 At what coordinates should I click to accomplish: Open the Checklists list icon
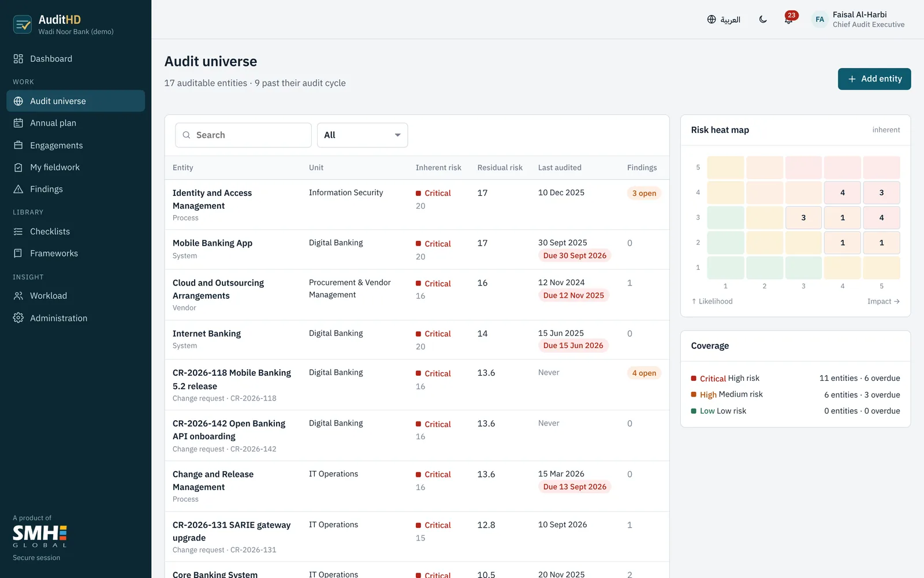(18, 231)
